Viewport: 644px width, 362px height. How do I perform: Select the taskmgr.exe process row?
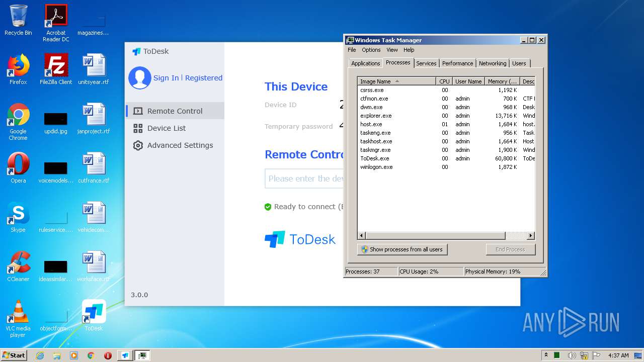pos(446,150)
